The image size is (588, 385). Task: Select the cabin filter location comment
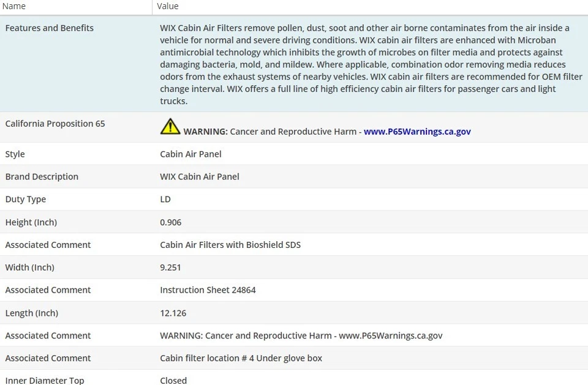[x=241, y=358]
